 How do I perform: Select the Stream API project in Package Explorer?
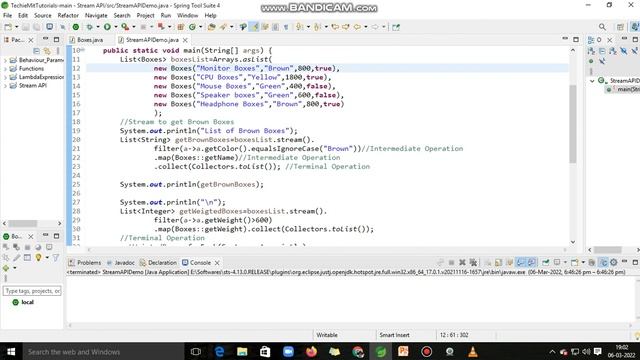[33, 86]
